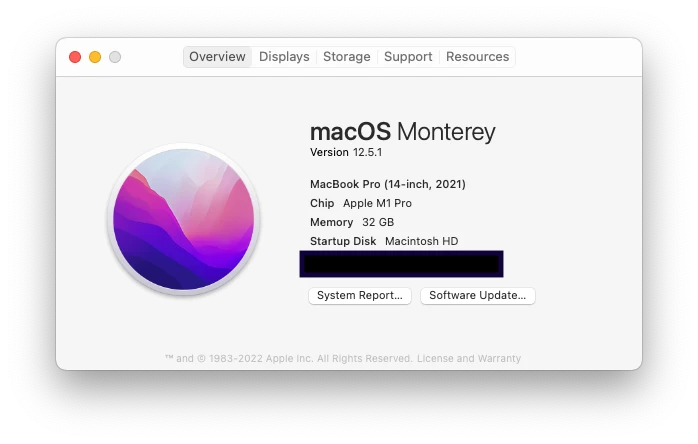This screenshot has height=444, width=698.
Task: Click the 1983-2022 Apple Inc. copyright text
Action: [288, 358]
